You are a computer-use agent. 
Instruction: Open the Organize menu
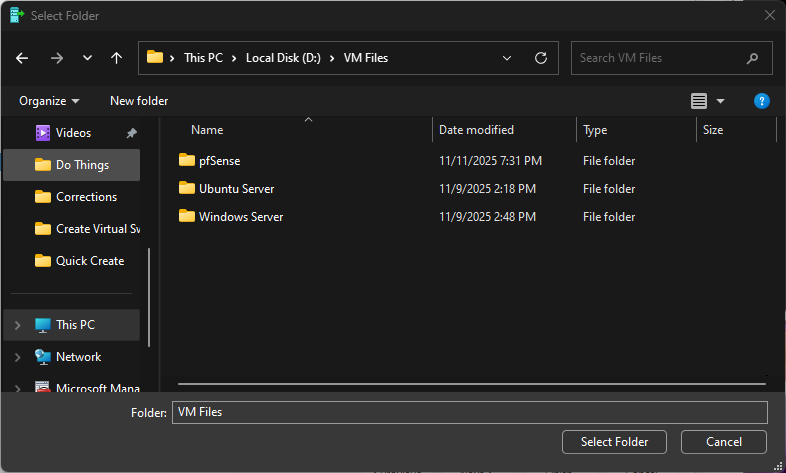tap(49, 101)
